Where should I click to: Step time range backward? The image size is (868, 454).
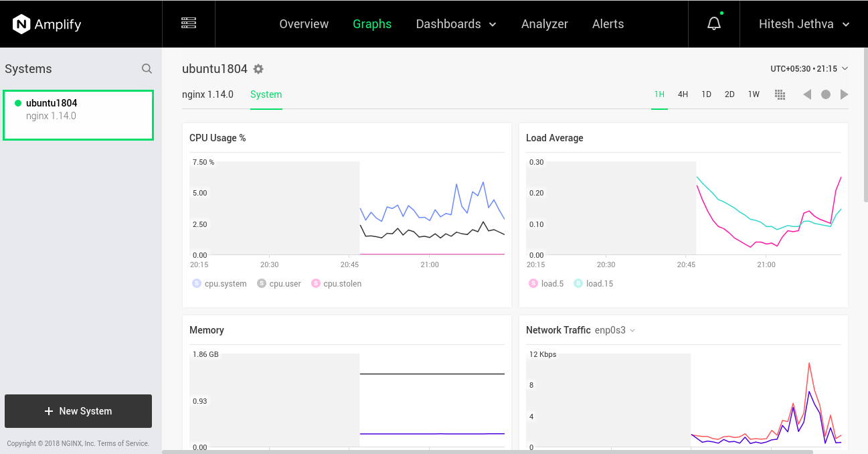[x=807, y=94]
